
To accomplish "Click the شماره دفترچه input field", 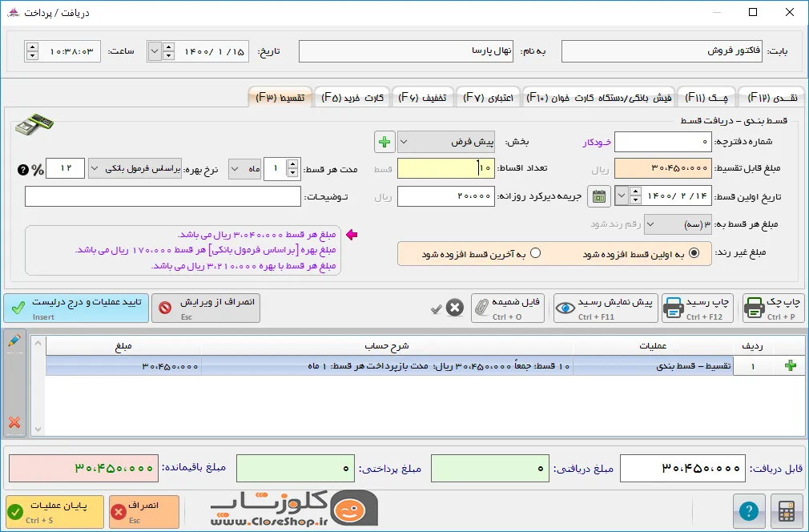I will 663,142.
